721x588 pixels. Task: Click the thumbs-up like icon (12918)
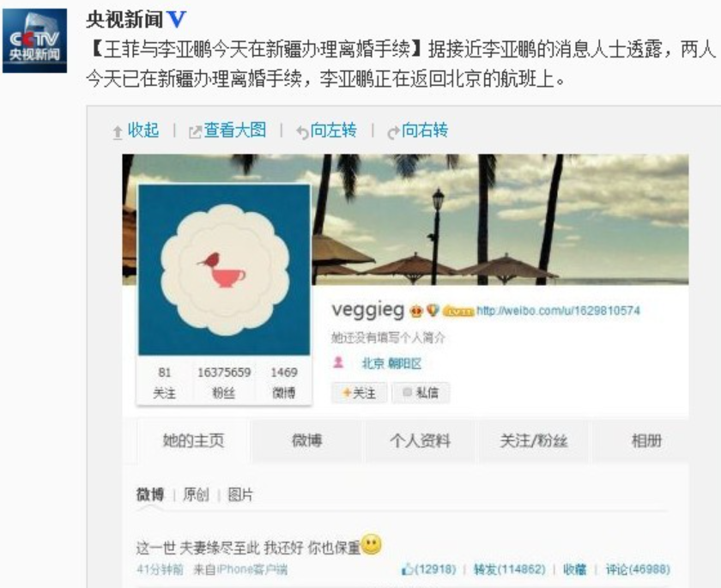pyautogui.click(x=407, y=570)
